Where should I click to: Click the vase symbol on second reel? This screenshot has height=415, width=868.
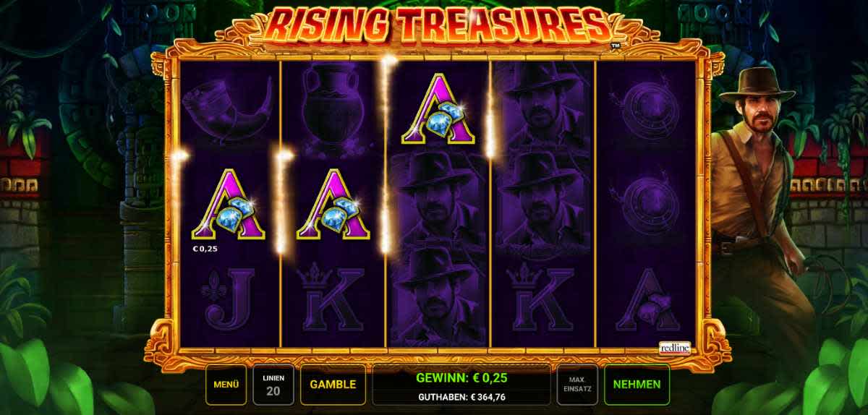[333, 107]
